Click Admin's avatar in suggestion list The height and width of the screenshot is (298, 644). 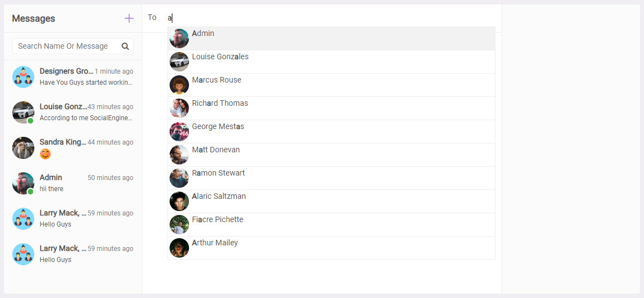tap(179, 39)
